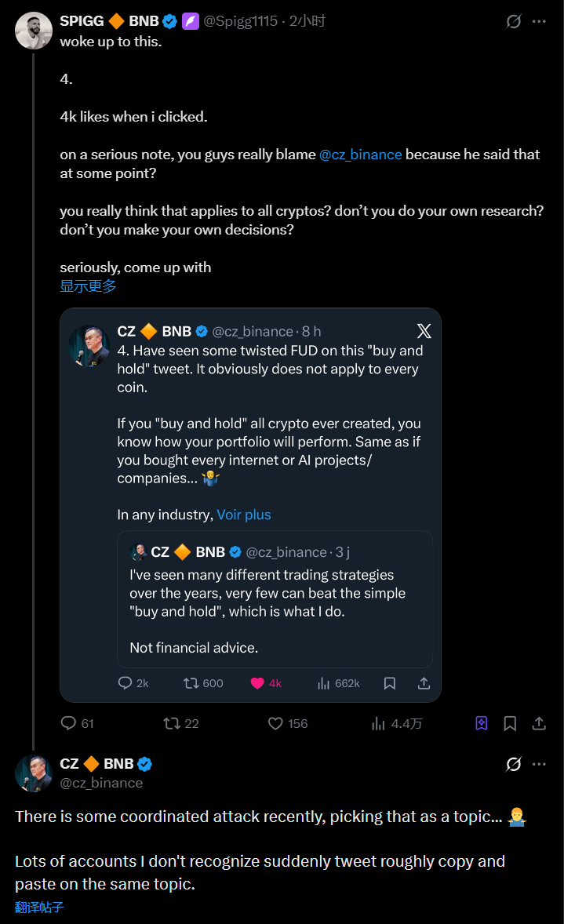The height and width of the screenshot is (924, 564).
Task: View analytics showing 4.4万 views
Action: 379,723
